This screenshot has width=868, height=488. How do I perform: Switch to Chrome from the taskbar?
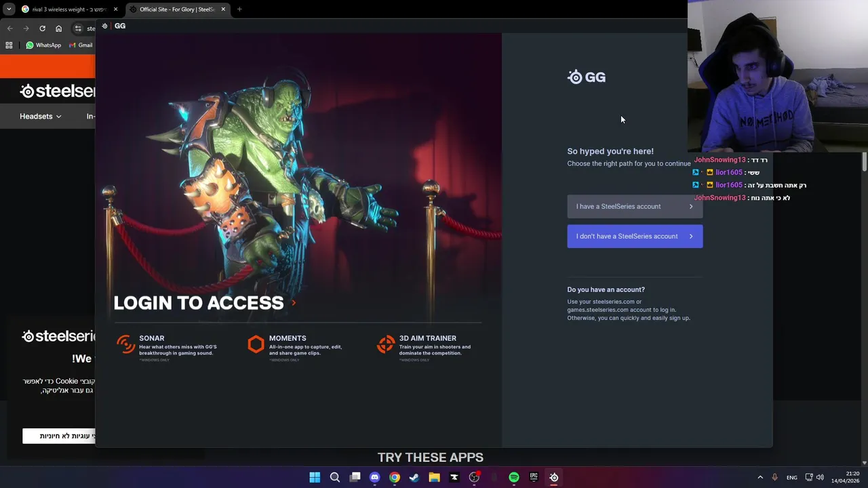click(395, 477)
